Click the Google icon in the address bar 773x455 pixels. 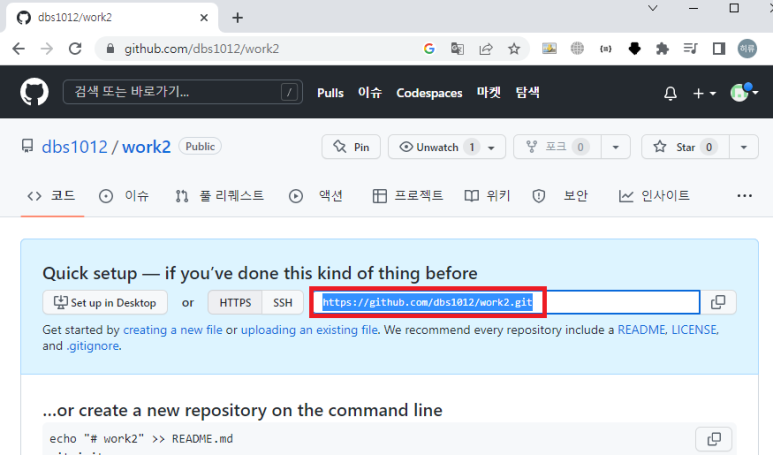pyautogui.click(x=429, y=49)
